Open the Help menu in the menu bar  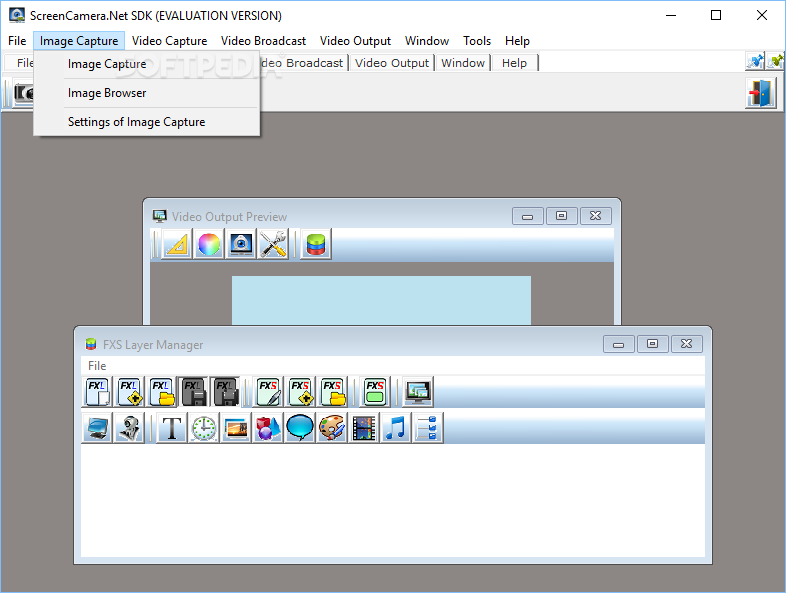point(517,41)
